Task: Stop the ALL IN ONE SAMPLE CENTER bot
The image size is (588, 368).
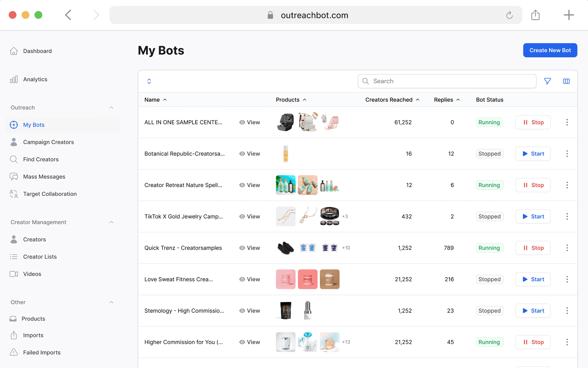Action: [x=533, y=122]
